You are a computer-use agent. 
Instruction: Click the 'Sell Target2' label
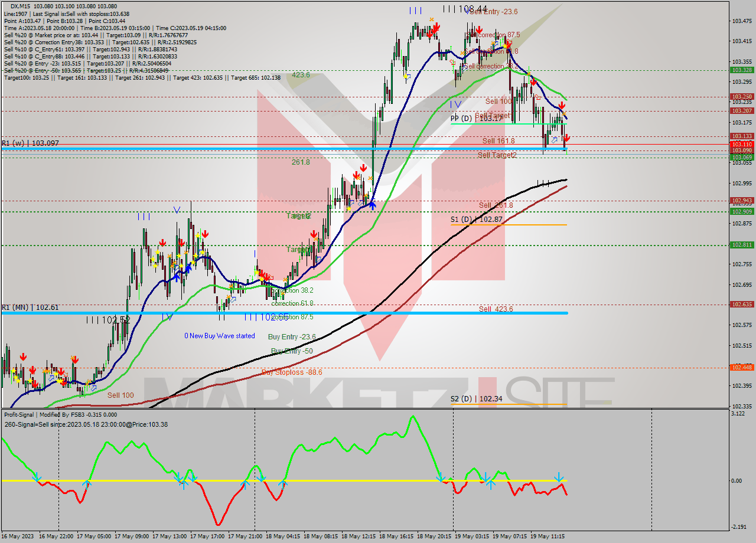pyautogui.click(x=497, y=155)
